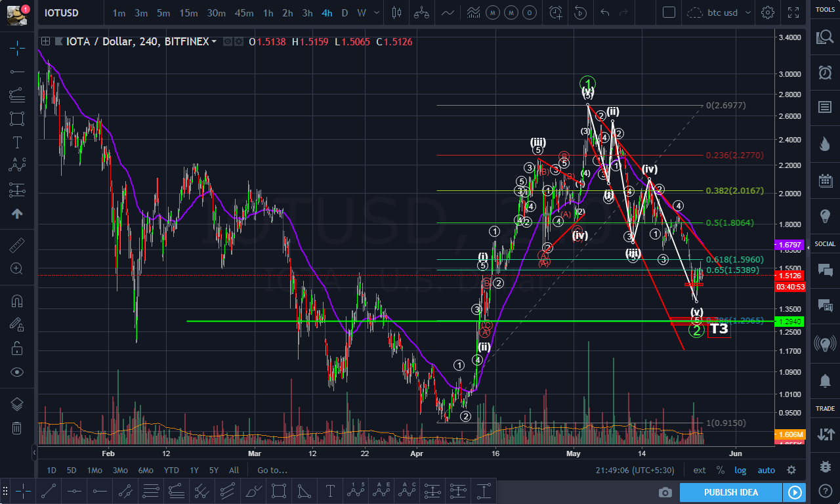
Task: Open chart settings gear in top toolbar
Action: point(767,12)
